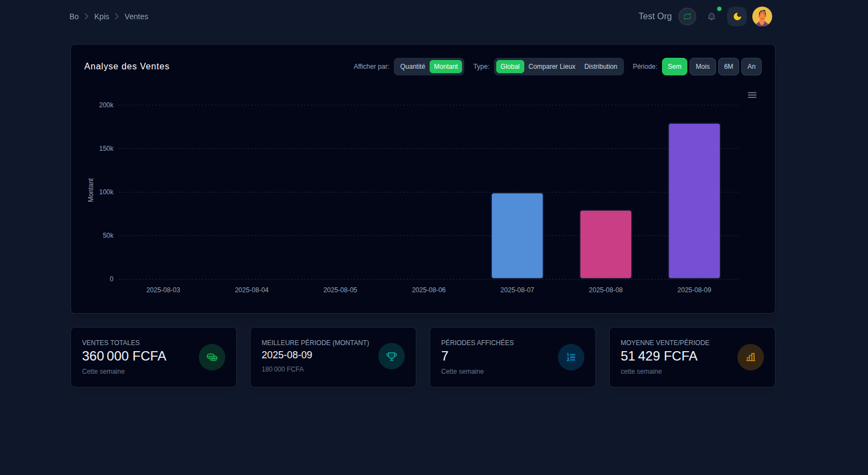Click the Ventes Totales coins icon
The height and width of the screenshot is (475, 868).
pos(212,357)
